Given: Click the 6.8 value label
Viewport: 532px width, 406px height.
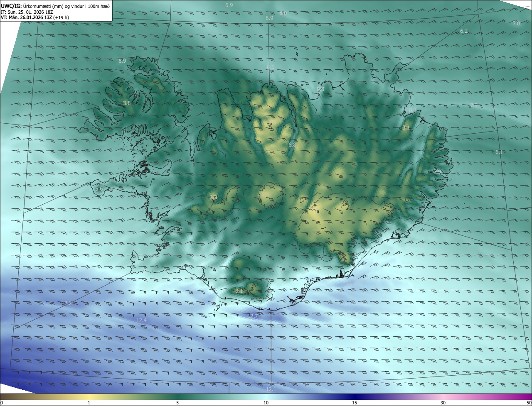Looking at the screenshot, I should [x=292, y=144].
